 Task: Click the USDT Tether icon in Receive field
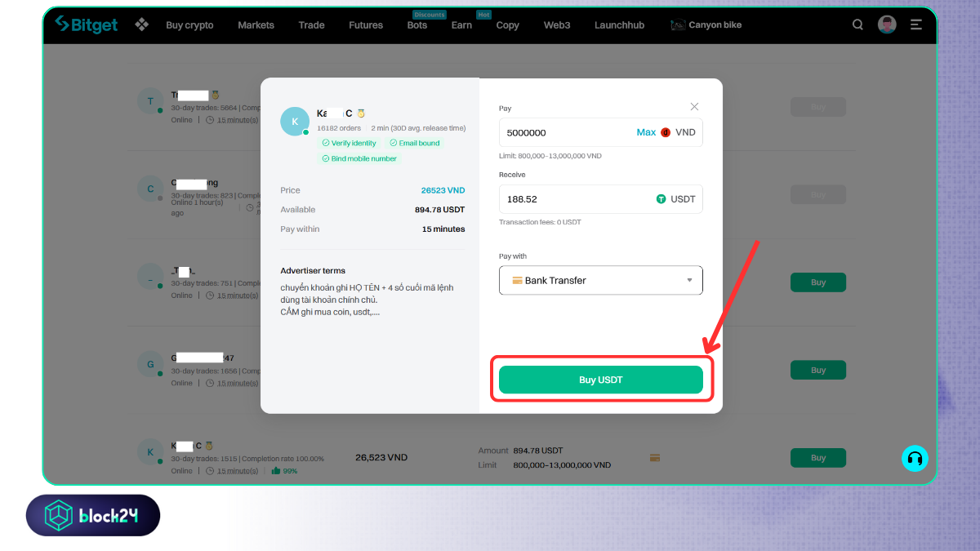pyautogui.click(x=661, y=199)
